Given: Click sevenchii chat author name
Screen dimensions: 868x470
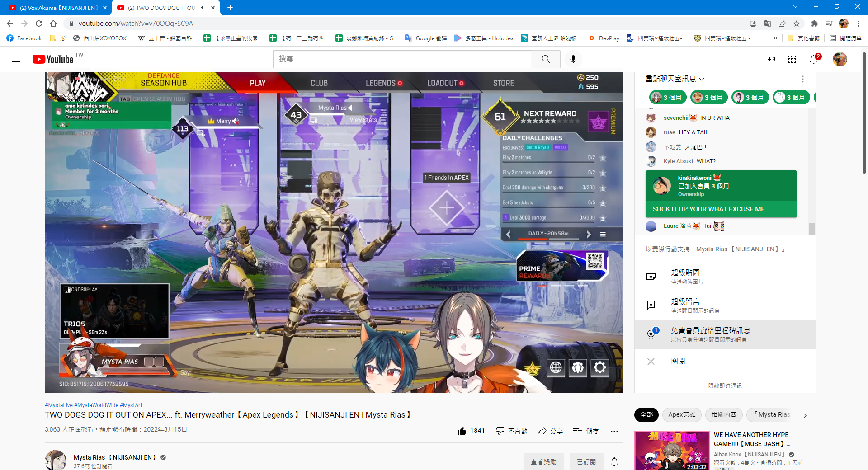Looking at the screenshot, I should tap(676, 118).
